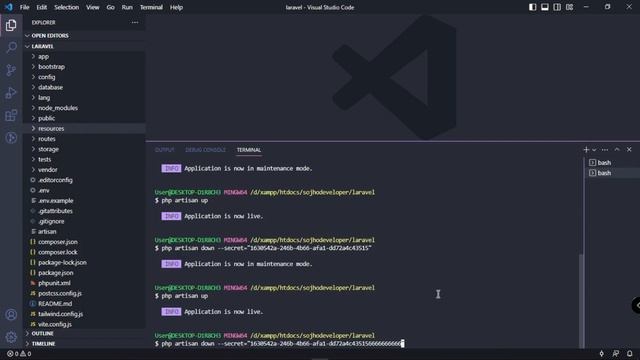Select the first bash terminal
The image size is (640, 360).
(612, 162)
